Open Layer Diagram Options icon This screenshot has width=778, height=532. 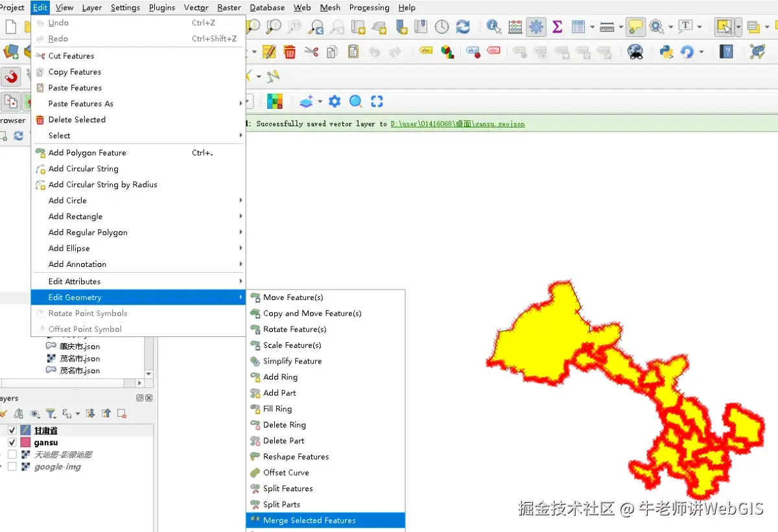pyautogui.click(x=447, y=52)
